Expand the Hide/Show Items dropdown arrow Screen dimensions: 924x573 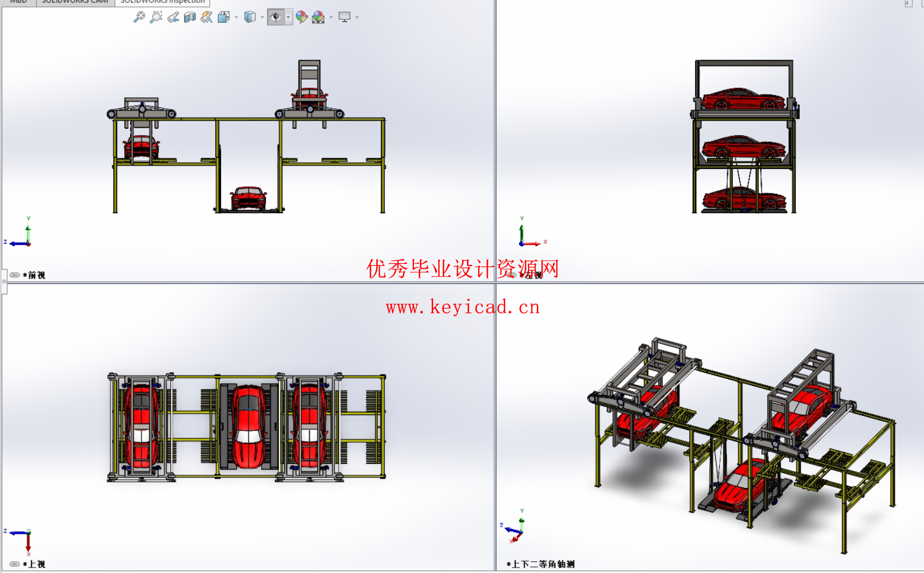click(x=288, y=17)
